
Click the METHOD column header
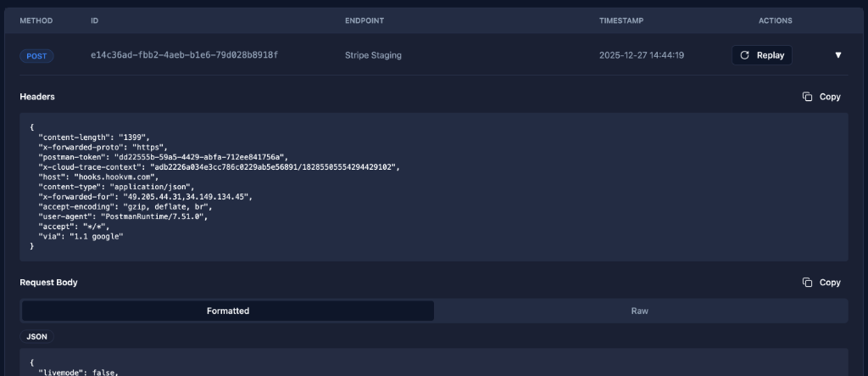(36, 19)
